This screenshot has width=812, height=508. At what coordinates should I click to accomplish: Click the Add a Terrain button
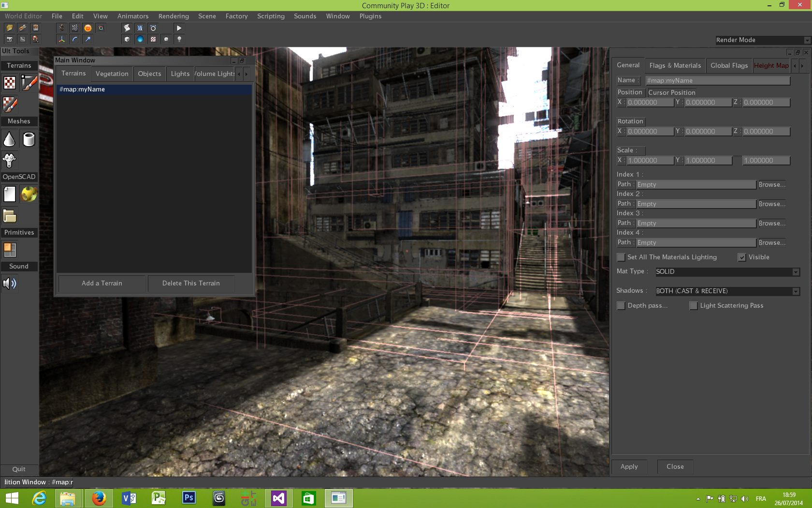101,283
